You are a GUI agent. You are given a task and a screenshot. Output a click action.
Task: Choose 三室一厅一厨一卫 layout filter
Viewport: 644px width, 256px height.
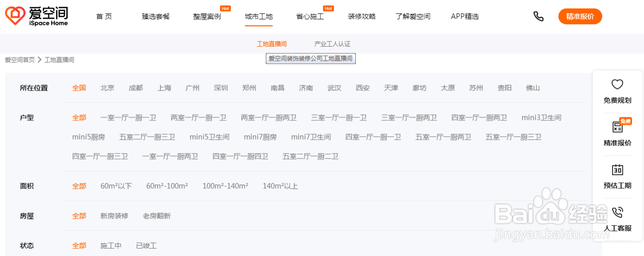click(x=339, y=118)
